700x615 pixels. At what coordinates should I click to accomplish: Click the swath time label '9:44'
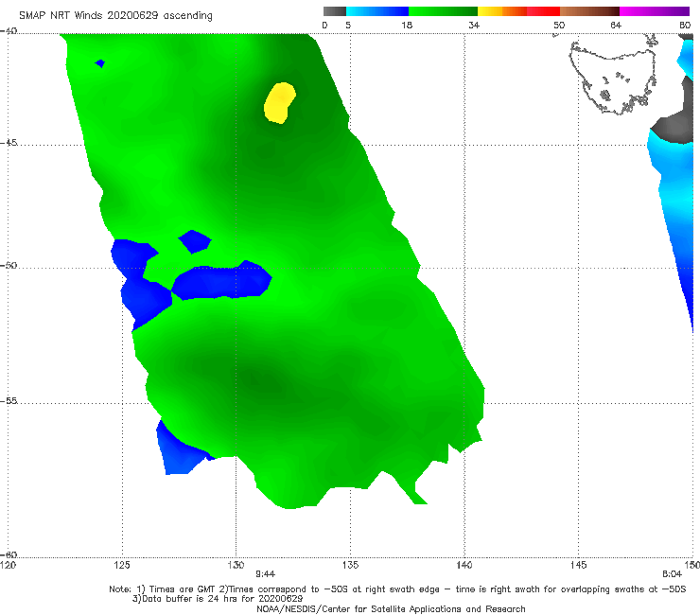[265, 574]
